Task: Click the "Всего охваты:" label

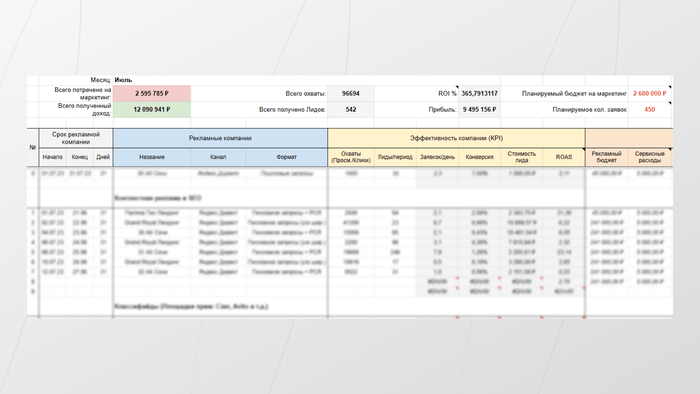Action: coord(306,94)
